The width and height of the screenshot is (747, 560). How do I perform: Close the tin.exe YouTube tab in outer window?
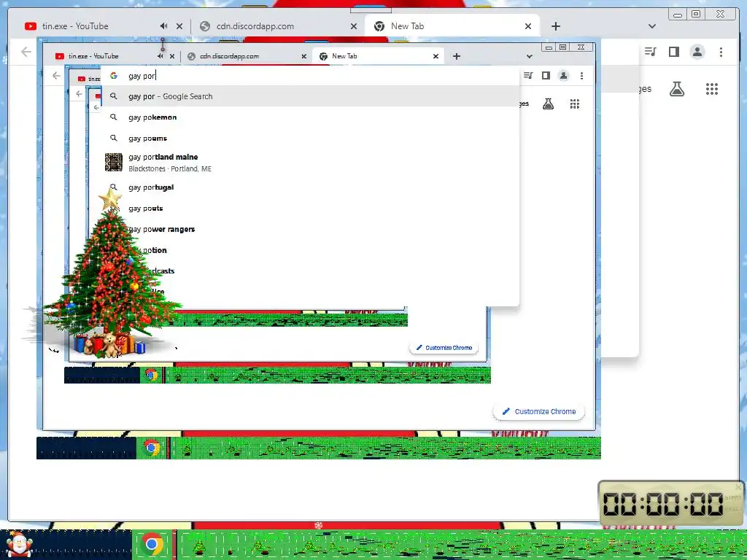[179, 26]
